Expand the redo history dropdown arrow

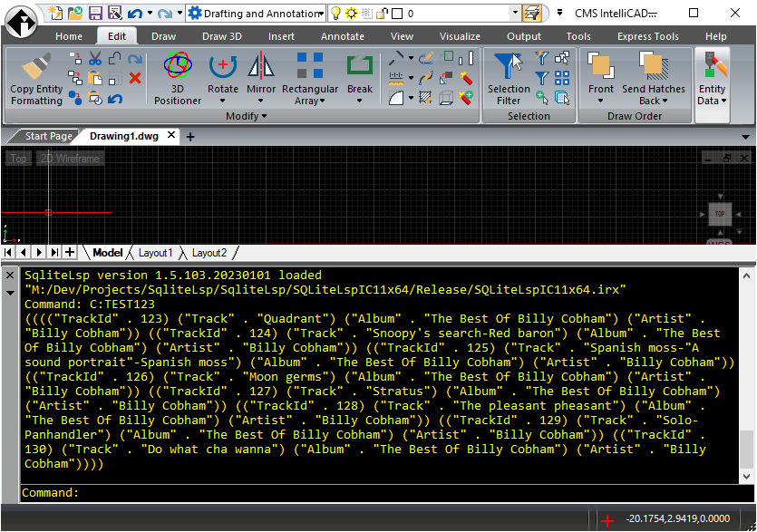tap(180, 13)
